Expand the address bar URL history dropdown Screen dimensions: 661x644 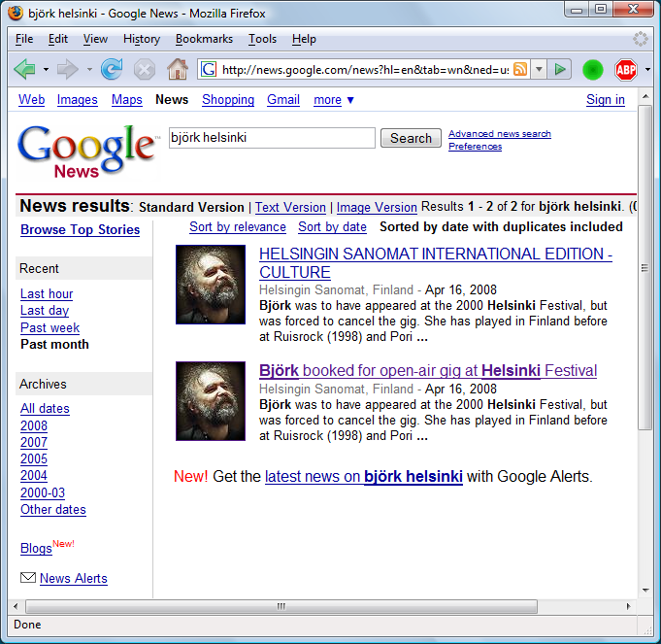coord(539,69)
